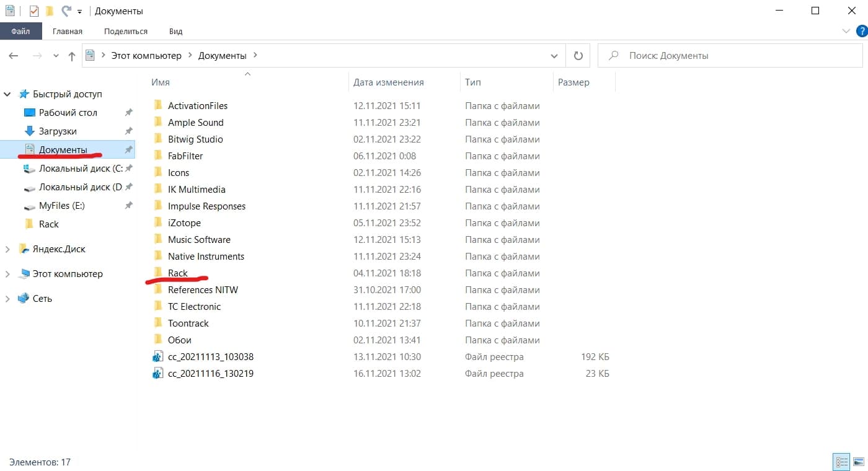The height and width of the screenshot is (471, 868).
Task: Switch to large thumbnails view
Action: click(858, 462)
